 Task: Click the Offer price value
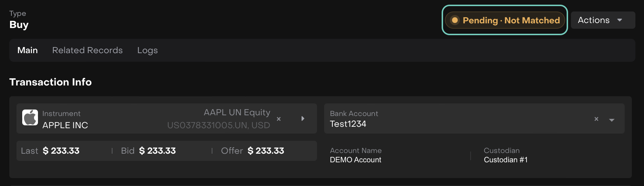[266, 151]
